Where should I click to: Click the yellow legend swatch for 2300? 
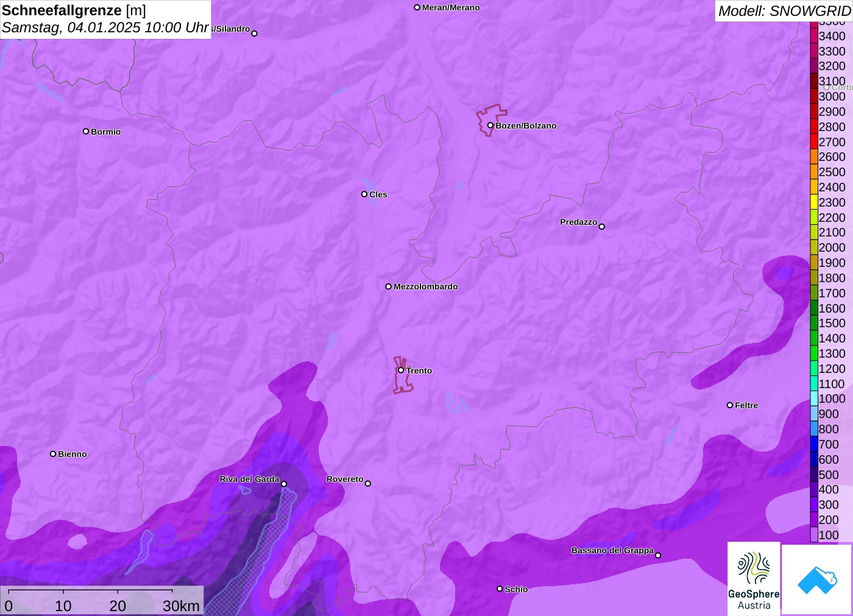pyautogui.click(x=814, y=202)
